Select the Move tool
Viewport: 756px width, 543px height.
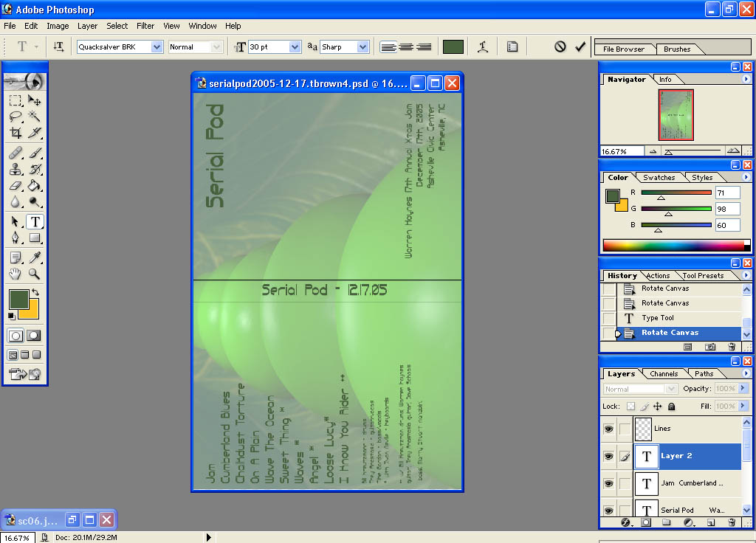34,100
